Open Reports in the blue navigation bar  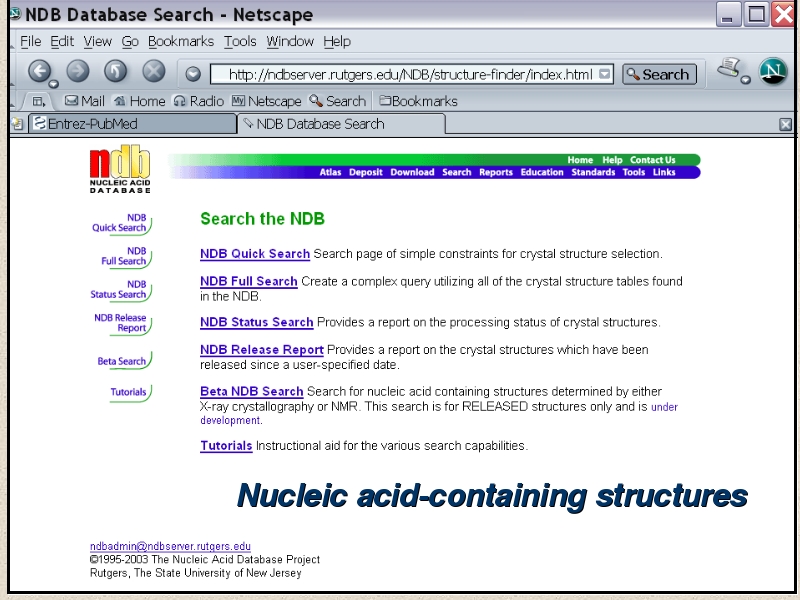[496, 172]
